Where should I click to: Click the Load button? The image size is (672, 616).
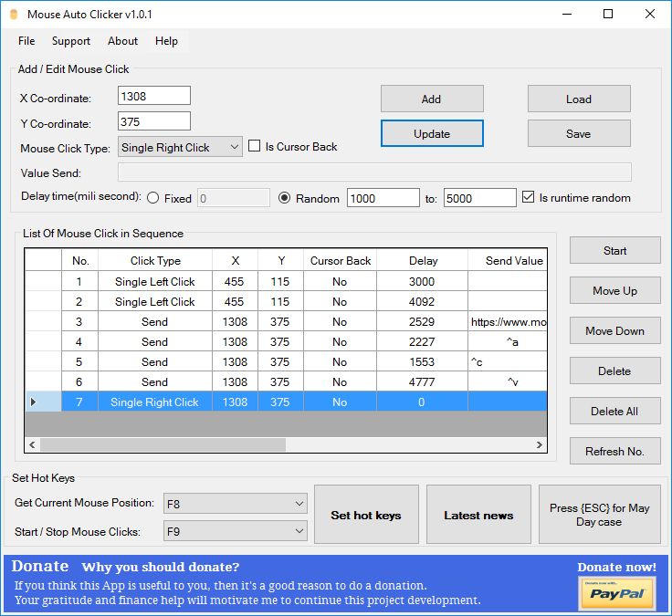click(579, 99)
